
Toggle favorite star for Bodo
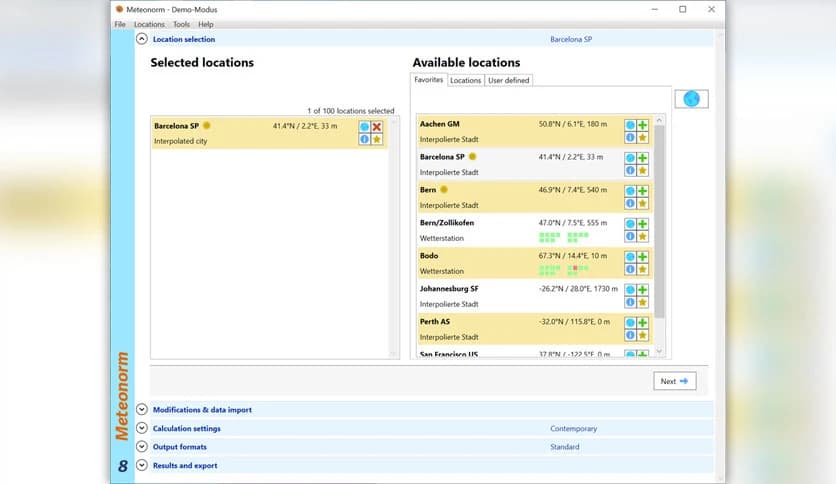[x=642, y=269]
